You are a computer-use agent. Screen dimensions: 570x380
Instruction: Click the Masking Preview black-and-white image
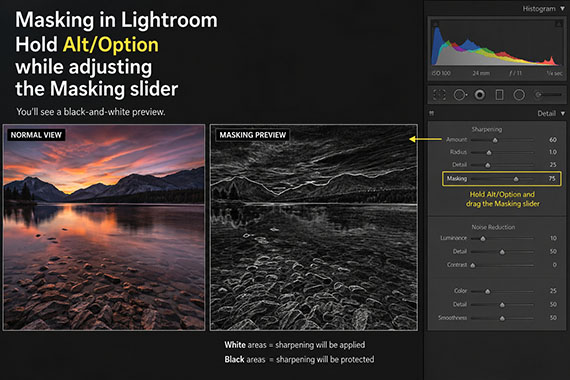point(314,228)
